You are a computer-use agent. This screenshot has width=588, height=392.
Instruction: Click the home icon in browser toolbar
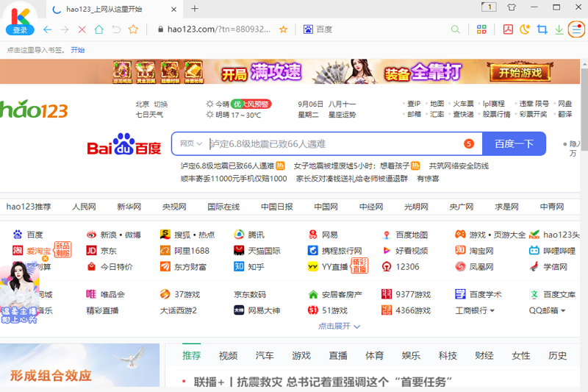coord(98,29)
